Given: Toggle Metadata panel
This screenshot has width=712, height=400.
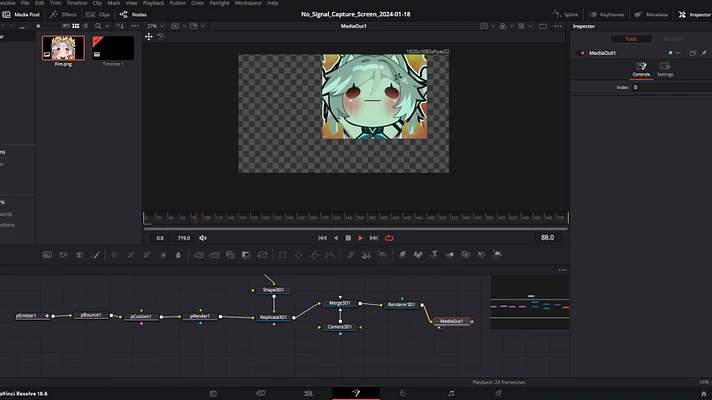Looking at the screenshot, I should tap(651, 15).
